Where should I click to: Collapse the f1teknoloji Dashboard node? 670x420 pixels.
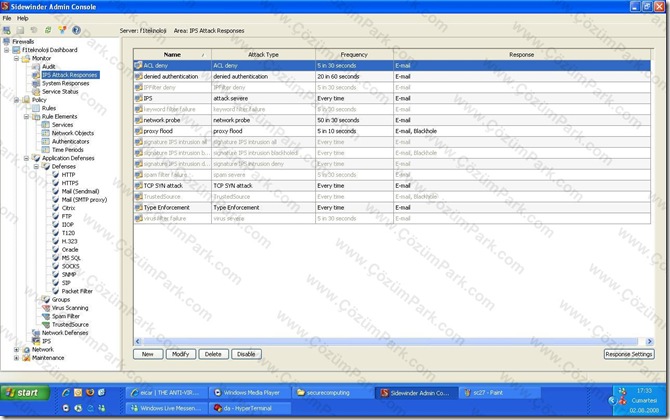(x=7, y=50)
